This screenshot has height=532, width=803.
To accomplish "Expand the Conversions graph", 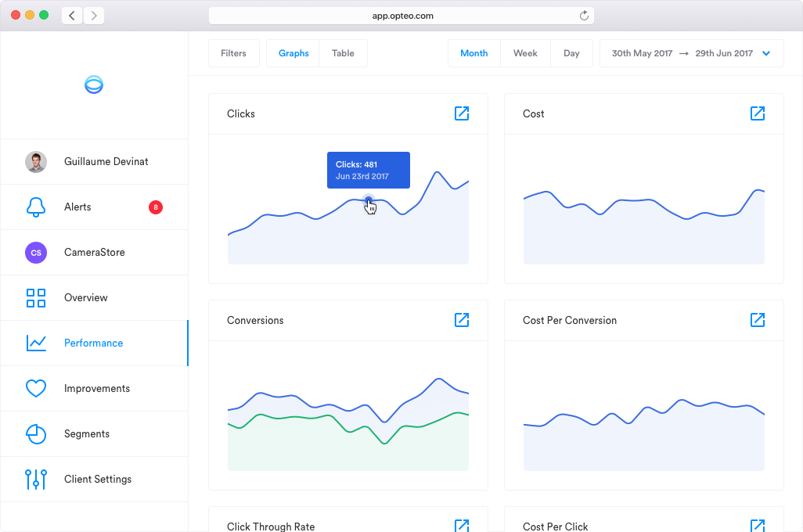I will pyautogui.click(x=462, y=320).
